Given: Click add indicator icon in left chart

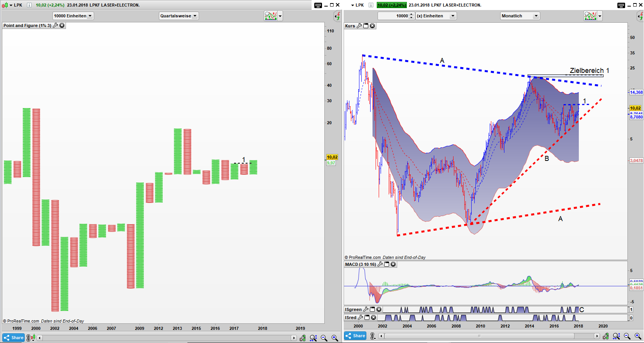Looking at the screenshot, I should click(270, 16).
